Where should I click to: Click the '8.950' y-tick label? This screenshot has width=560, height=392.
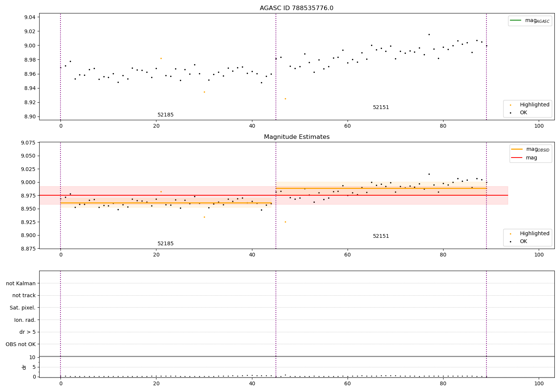click(x=28, y=209)
